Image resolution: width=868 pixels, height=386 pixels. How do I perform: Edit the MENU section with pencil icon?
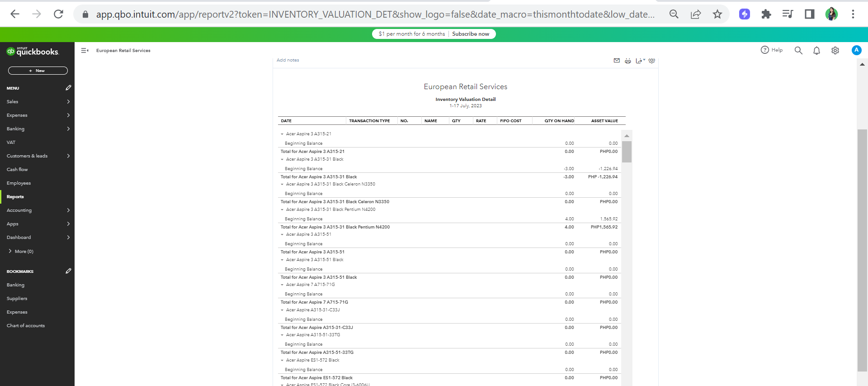[x=68, y=88]
